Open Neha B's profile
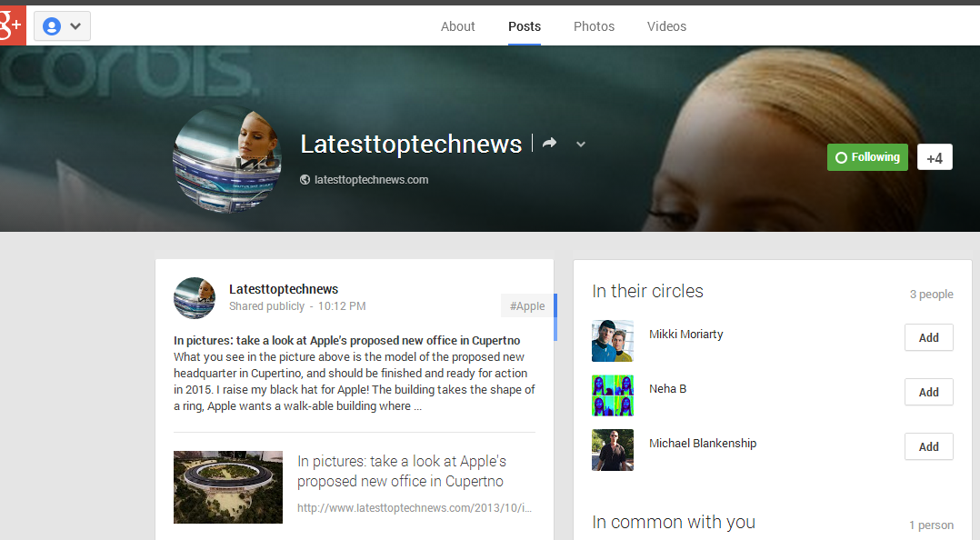This screenshot has height=540, width=980. (667, 389)
